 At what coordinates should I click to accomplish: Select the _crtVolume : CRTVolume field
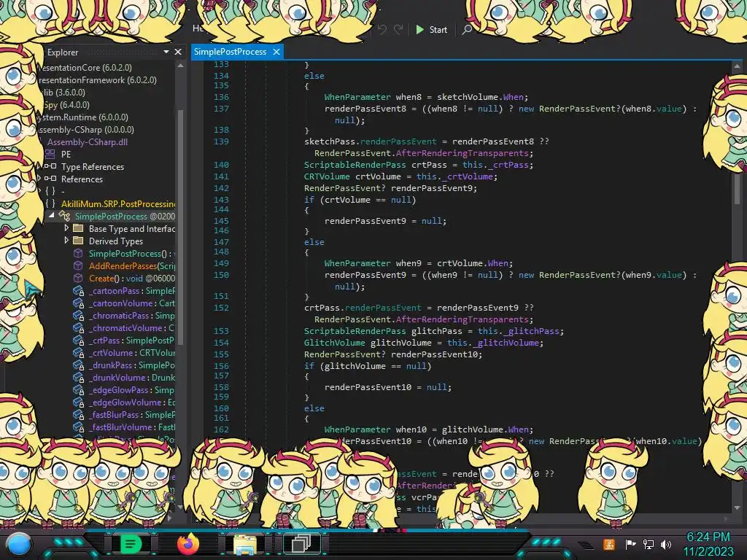[132, 352]
